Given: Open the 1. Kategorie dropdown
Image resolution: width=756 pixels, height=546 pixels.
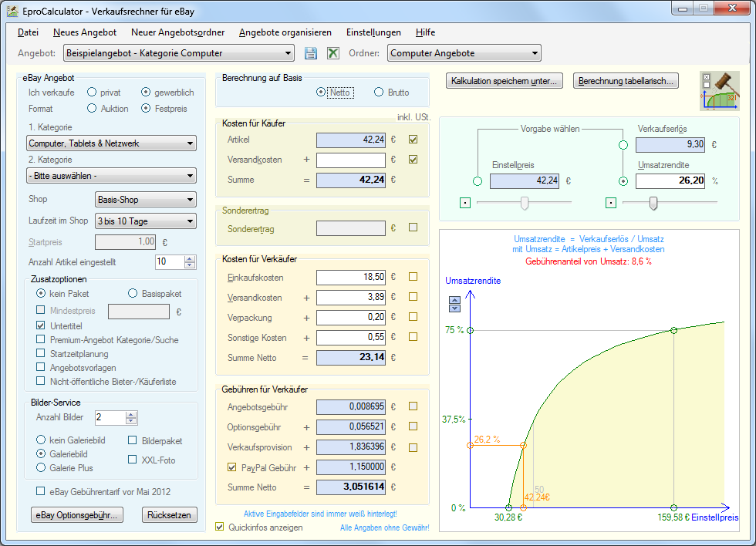Looking at the screenshot, I should pos(111,143).
